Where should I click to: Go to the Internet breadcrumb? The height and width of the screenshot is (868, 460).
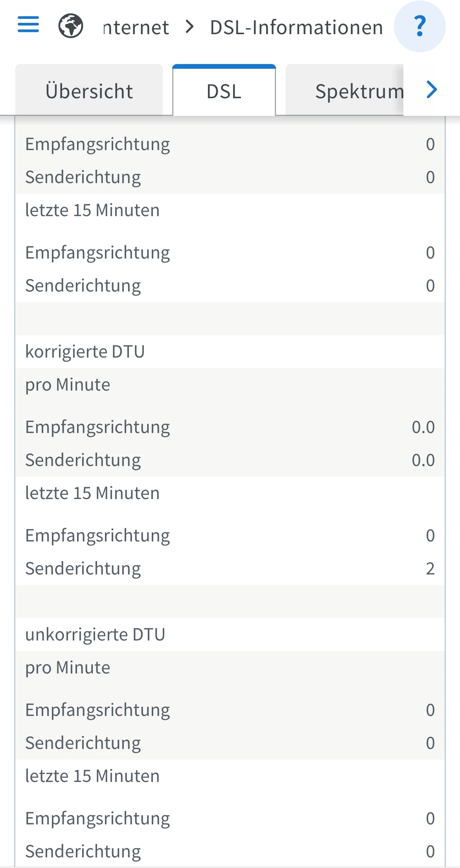(136, 28)
